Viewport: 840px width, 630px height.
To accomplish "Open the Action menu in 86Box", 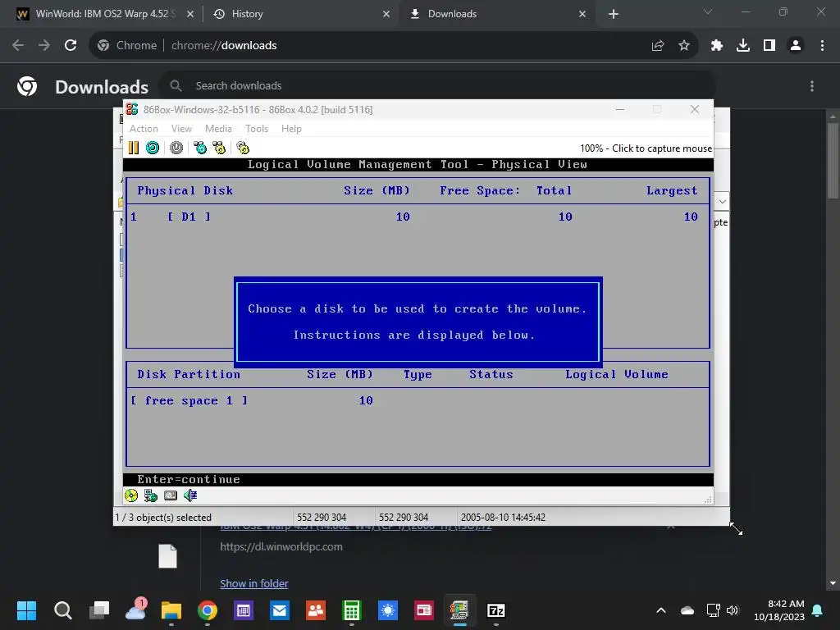I will pyautogui.click(x=144, y=129).
